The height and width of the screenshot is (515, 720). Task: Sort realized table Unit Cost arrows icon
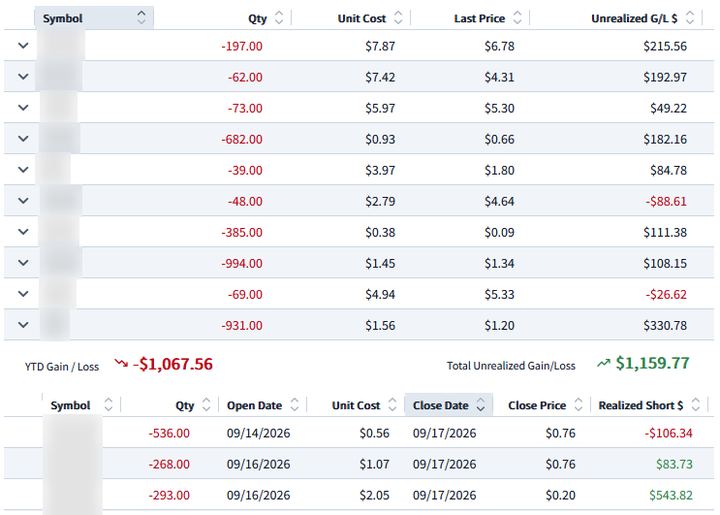(392, 405)
